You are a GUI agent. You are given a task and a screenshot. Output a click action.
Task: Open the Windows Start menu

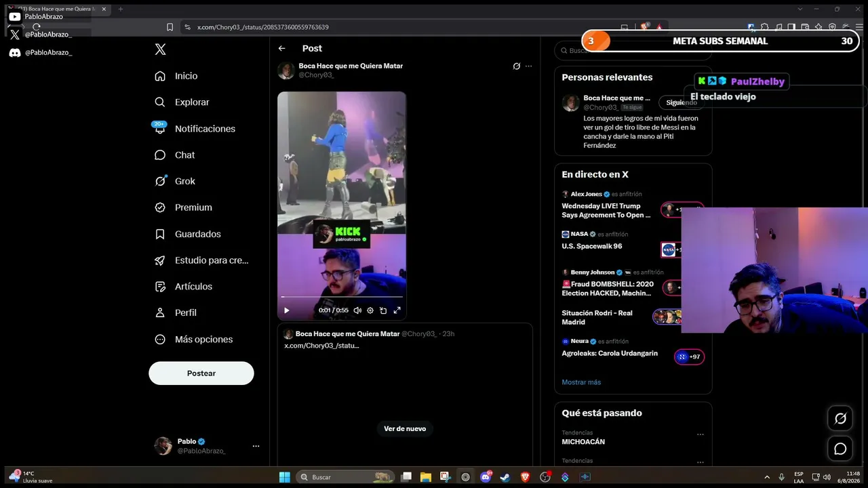click(x=285, y=477)
